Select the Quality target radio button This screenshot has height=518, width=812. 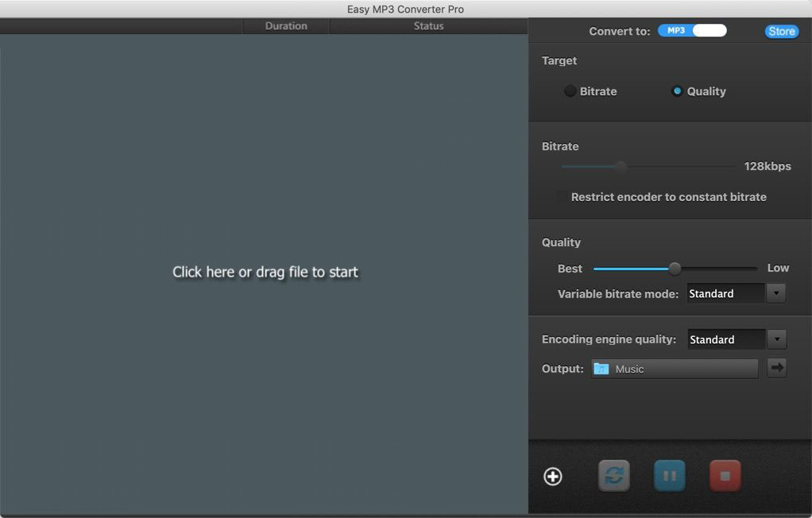677,91
